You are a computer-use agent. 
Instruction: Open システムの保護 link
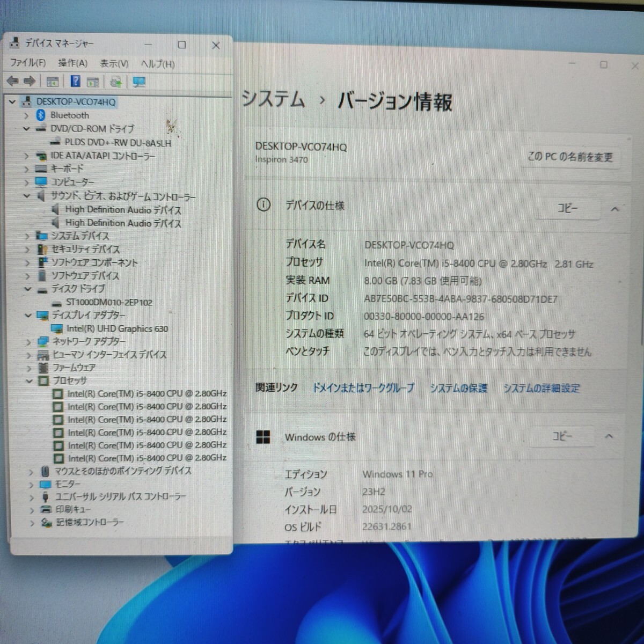pos(458,388)
